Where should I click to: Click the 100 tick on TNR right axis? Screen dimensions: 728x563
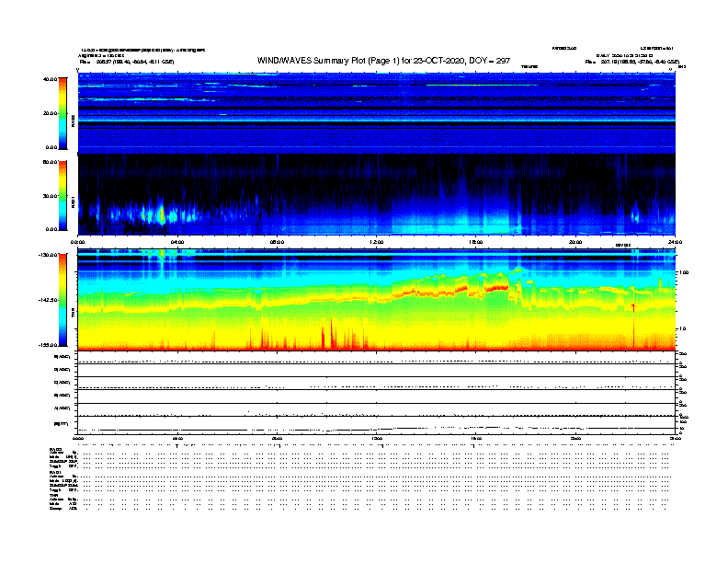tap(684, 272)
